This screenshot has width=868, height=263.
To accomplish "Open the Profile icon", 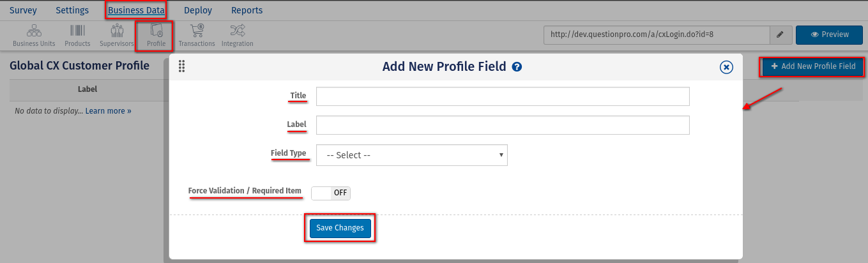I will point(156,31).
